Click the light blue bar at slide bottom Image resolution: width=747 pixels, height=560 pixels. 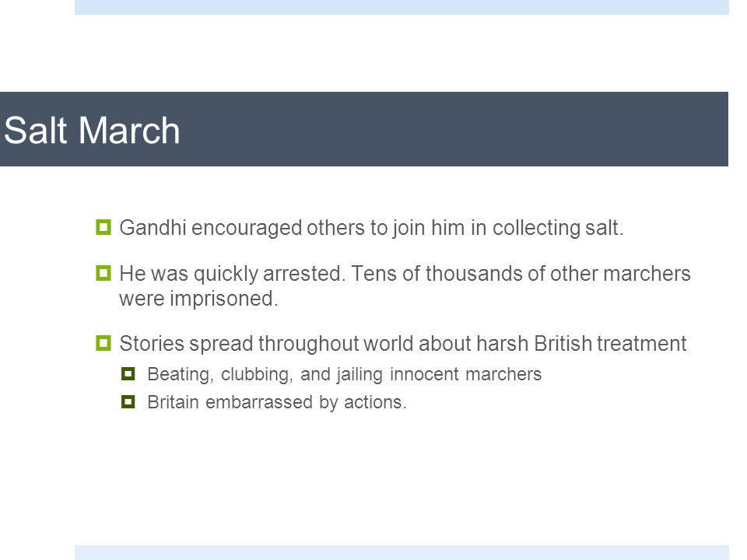pyautogui.click(x=402, y=553)
